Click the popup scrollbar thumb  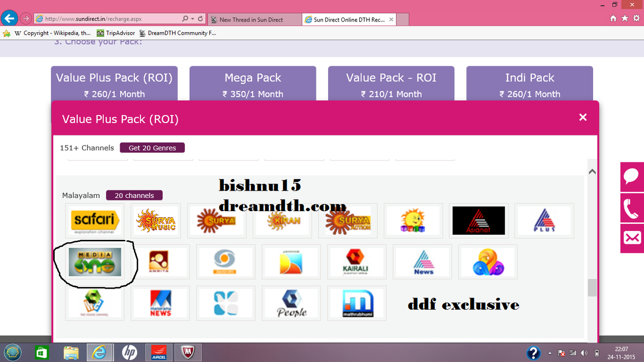point(592,288)
